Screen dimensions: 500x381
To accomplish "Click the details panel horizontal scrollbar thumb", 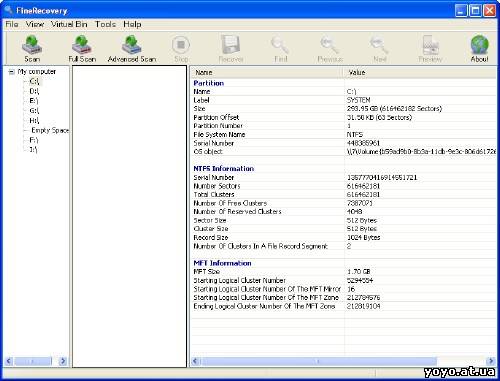I will [x=318, y=361].
